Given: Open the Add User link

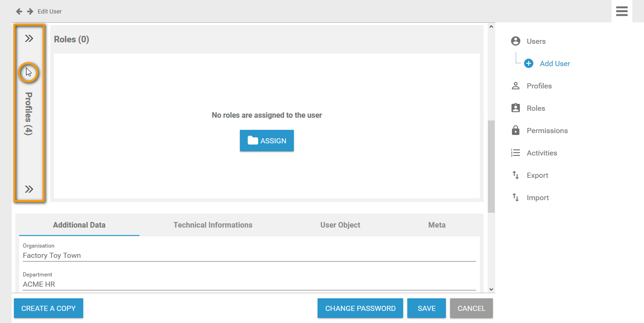Looking at the screenshot, I should coord(555,64).
